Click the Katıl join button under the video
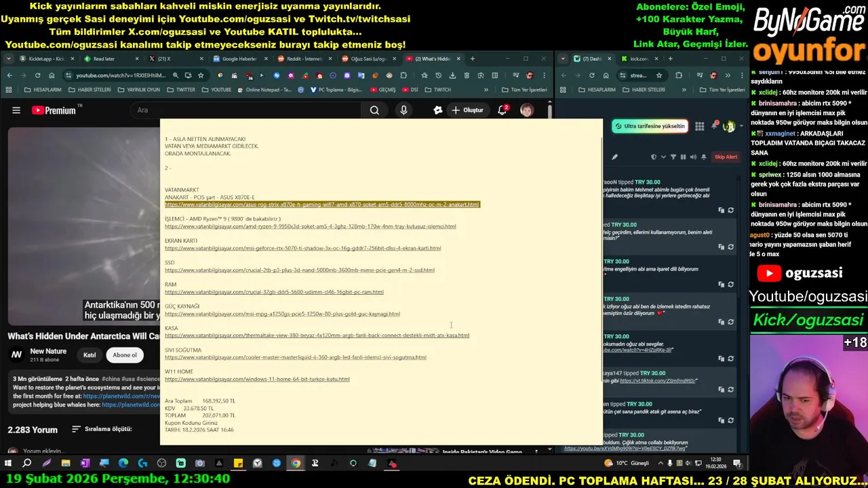This screenshot has height=488, width=868. (x=90, y=355)
